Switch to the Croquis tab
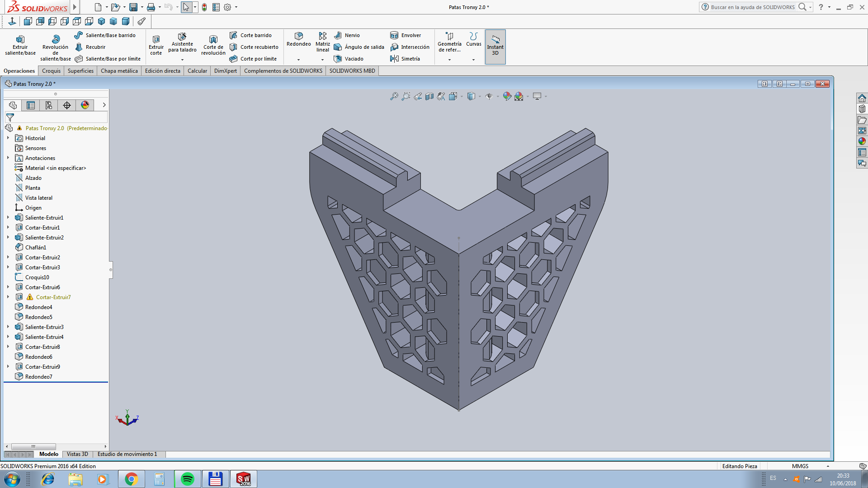This screenshot has height=488, width=868. click(51, 71)
